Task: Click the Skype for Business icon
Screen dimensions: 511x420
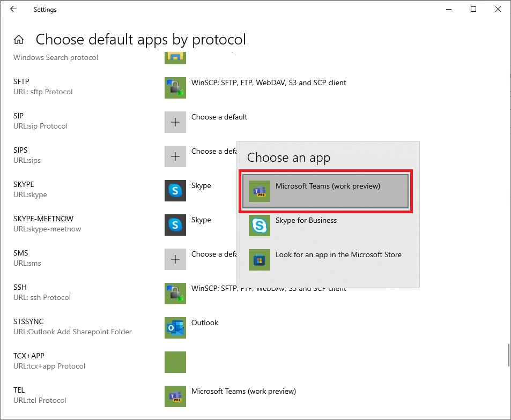Action: [260, 226]
